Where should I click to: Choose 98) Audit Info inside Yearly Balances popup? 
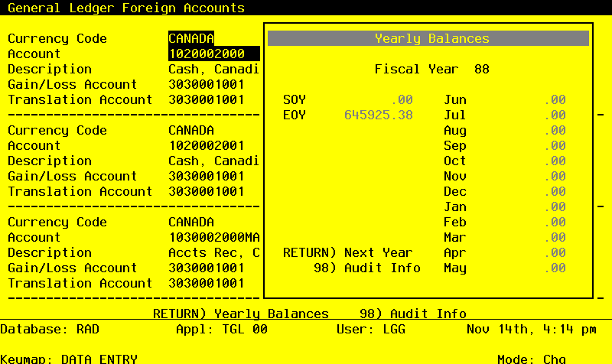click(367, 268)
